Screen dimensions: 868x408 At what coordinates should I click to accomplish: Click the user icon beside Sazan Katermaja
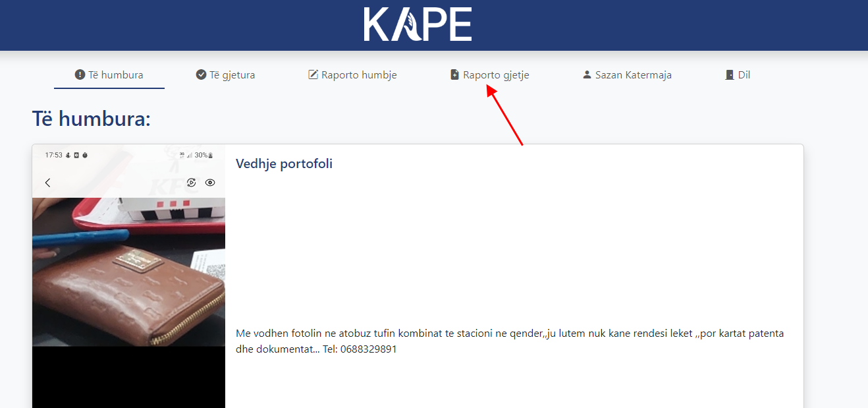point(587,75)
